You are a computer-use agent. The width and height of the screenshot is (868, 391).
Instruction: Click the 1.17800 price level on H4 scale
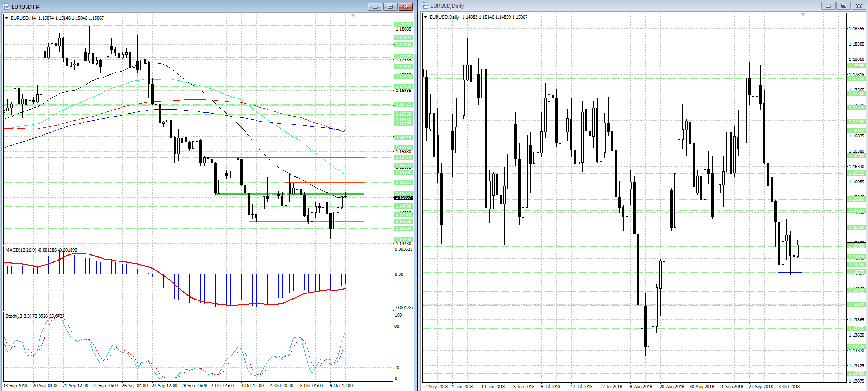403,45
